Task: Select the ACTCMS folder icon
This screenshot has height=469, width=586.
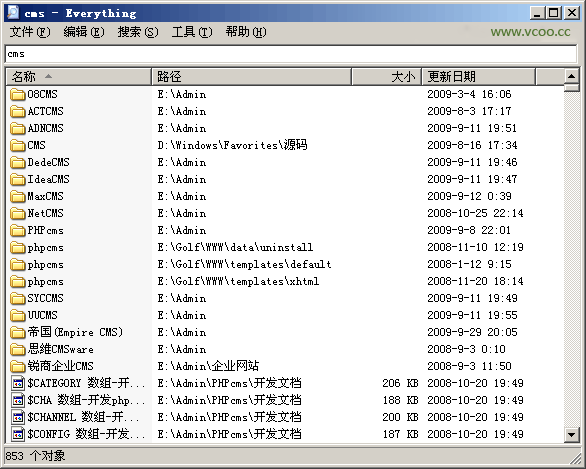Action: [x=18, y=111]
